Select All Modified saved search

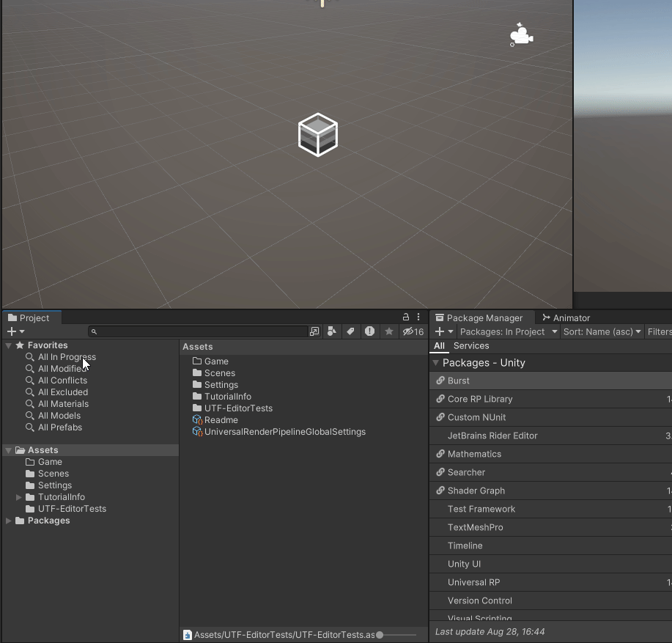[62, 369]
